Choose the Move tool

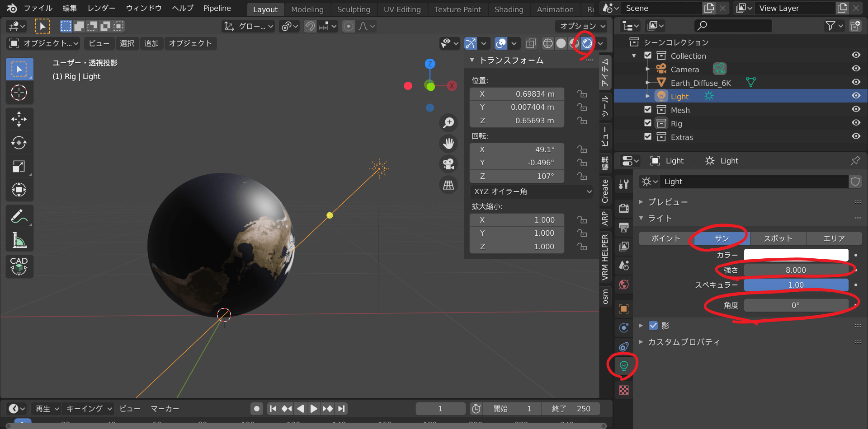[x=19, y=119]
